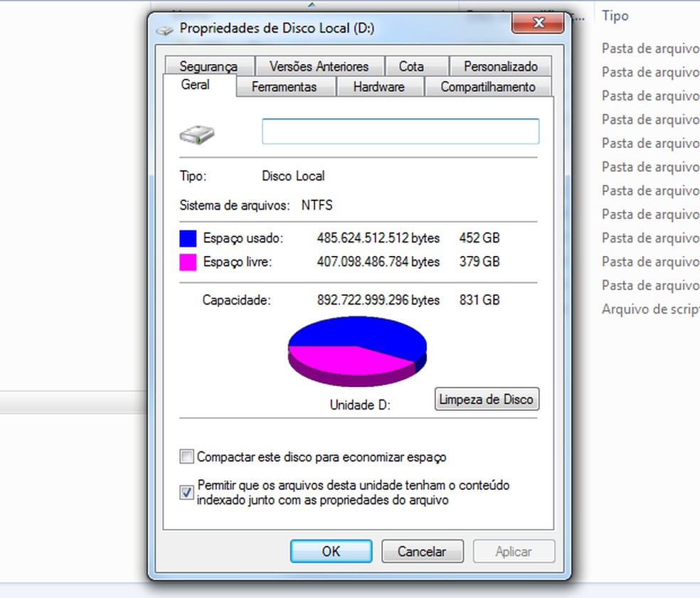Run Limpeza de Disco
This screenshot has width=700, height=598.
point(487,399)
